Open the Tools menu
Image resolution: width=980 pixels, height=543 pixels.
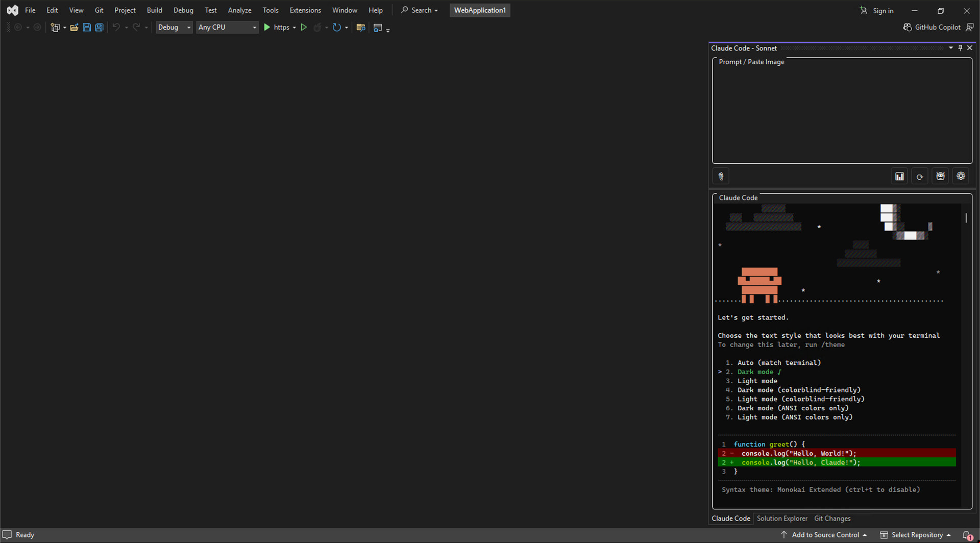tap(271, 10)
